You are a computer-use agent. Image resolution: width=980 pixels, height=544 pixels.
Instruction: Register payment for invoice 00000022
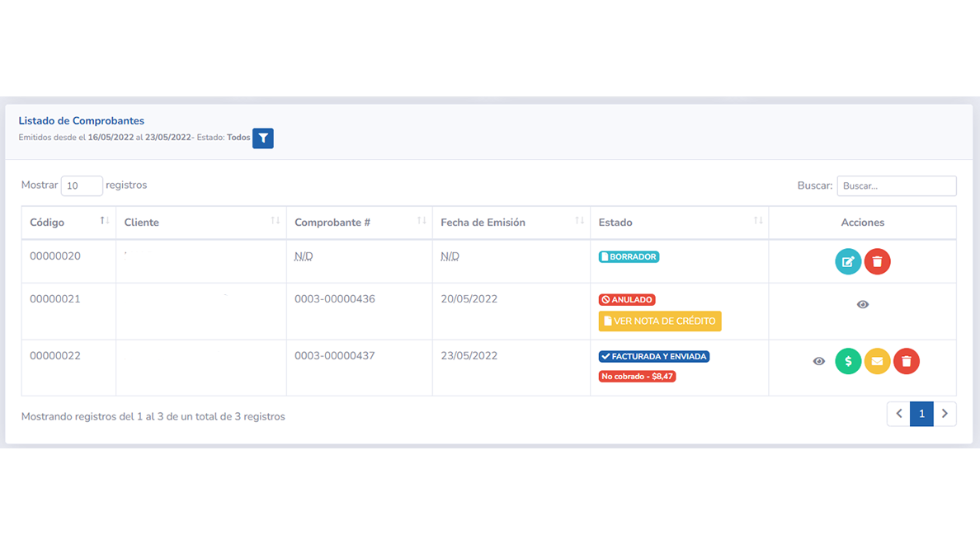848,361
